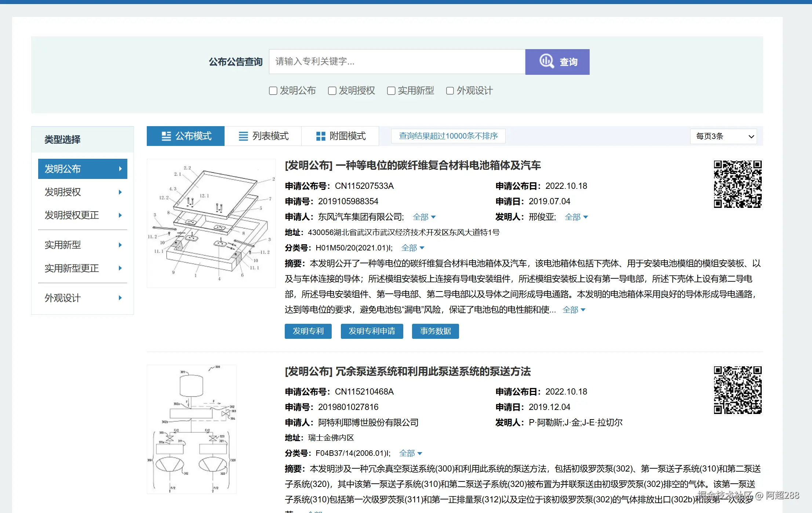
Task: Click applicant 阿特利耶博世股份有限公司
Action: tap(368, 422)
